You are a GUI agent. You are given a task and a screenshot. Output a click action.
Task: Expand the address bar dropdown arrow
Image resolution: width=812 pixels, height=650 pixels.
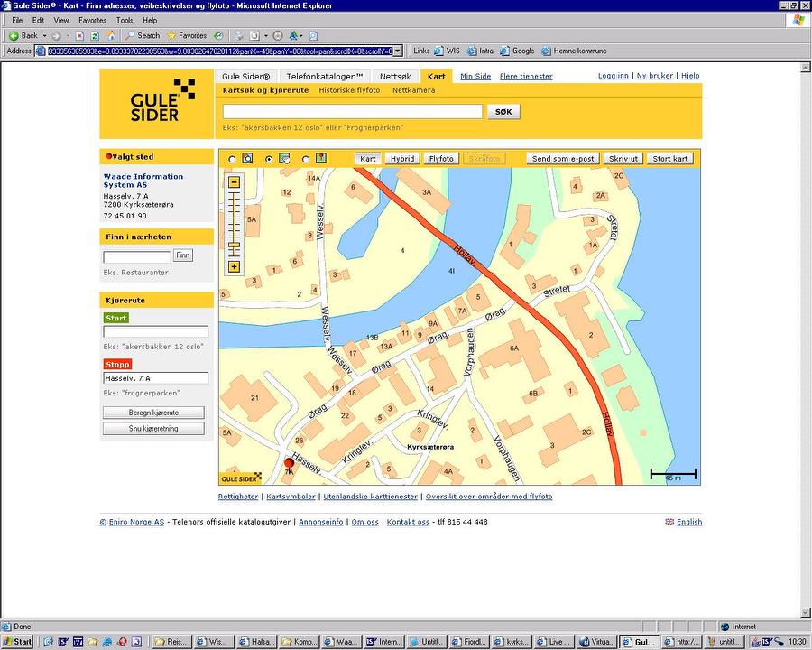click(x=398, y=51)
